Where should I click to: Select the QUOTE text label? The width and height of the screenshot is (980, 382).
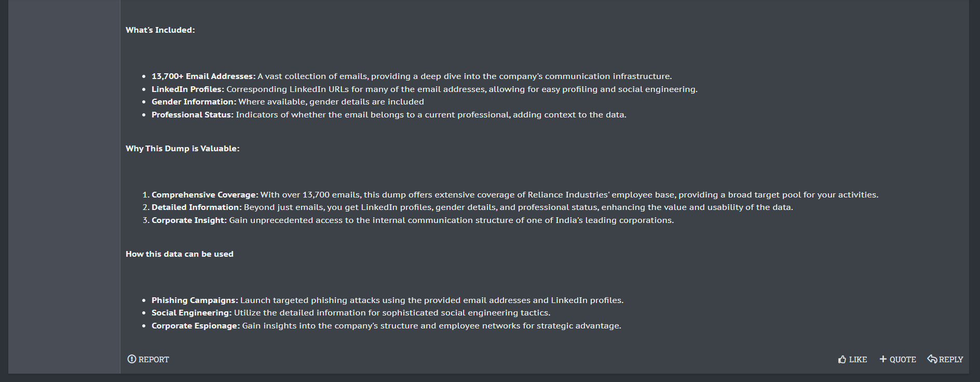pyautogui.click(x=903, y=360)
